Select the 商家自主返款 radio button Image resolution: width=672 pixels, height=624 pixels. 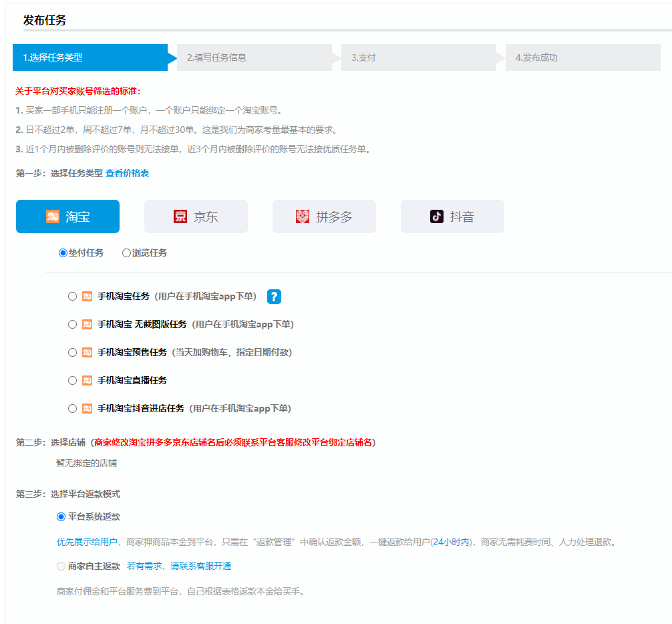click(x=61, y=566)
